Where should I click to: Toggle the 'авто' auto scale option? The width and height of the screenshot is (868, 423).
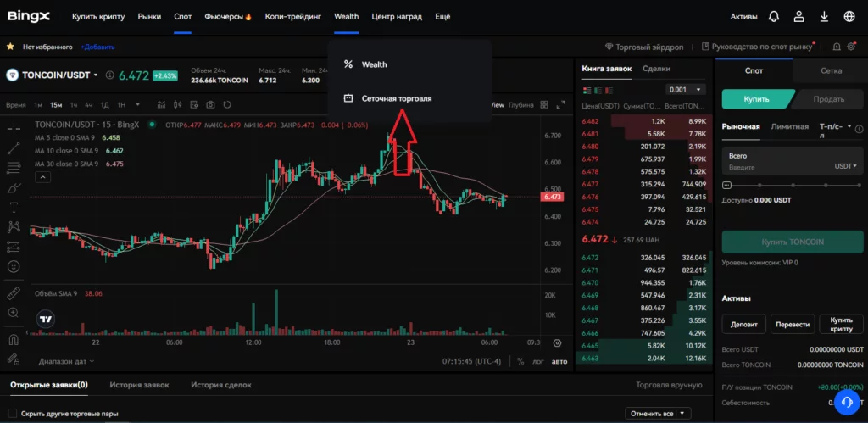559,361
